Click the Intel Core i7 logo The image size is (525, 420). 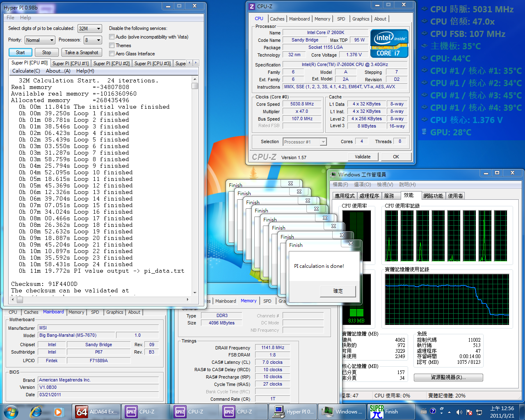click(389, 43)
